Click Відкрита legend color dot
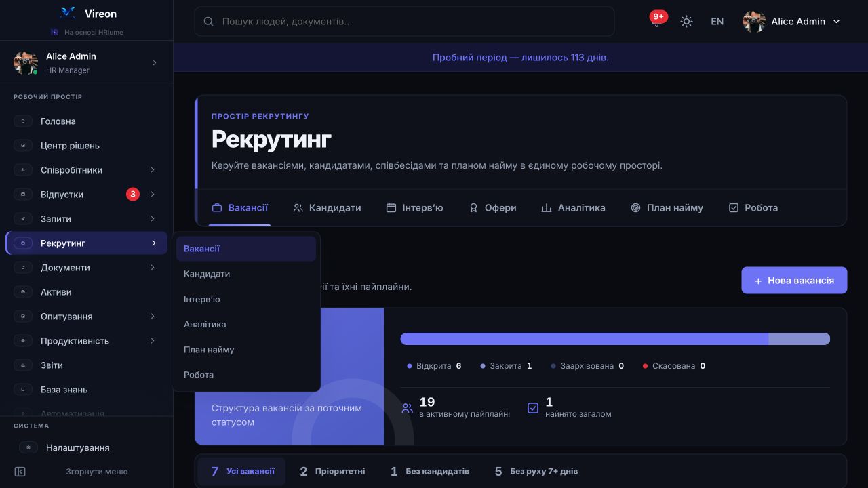The height and width of the screenshot is (488, 868). coord(410,366)
